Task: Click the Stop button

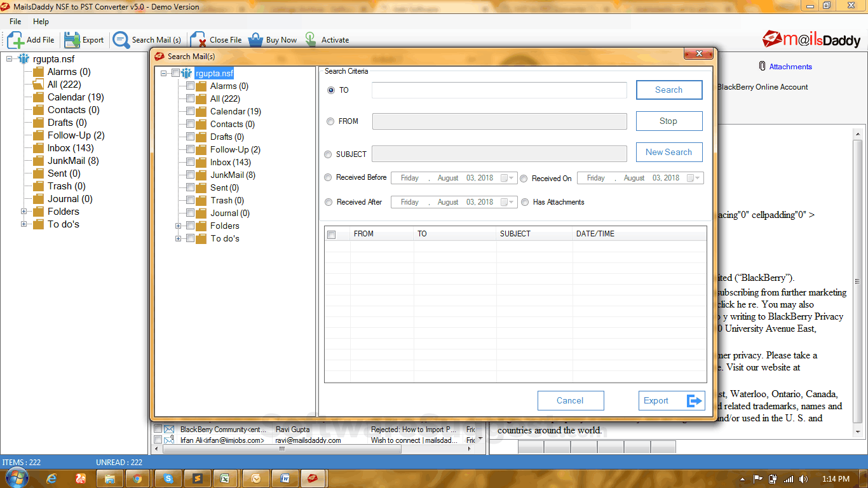Action: [x=668, y=121]
